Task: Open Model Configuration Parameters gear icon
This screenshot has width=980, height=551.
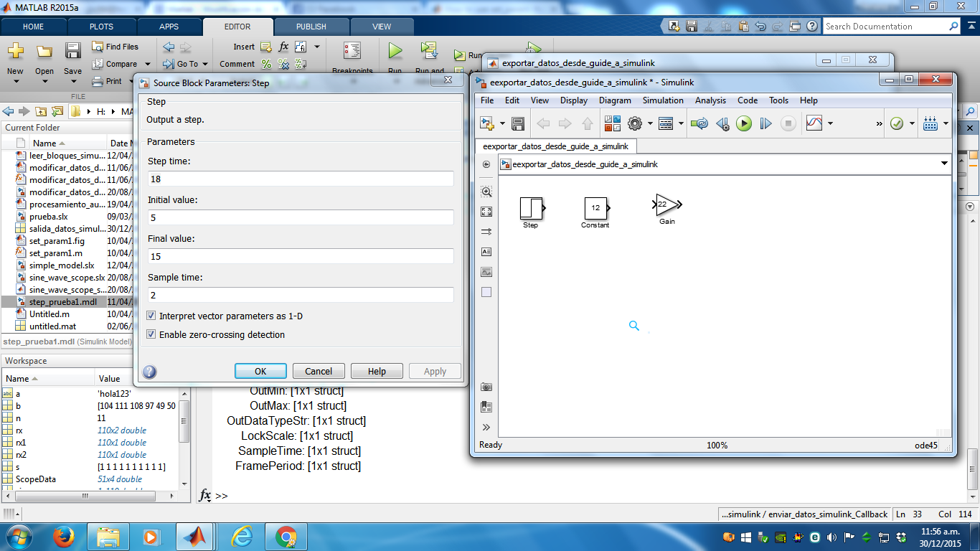Action: point(634,123)
